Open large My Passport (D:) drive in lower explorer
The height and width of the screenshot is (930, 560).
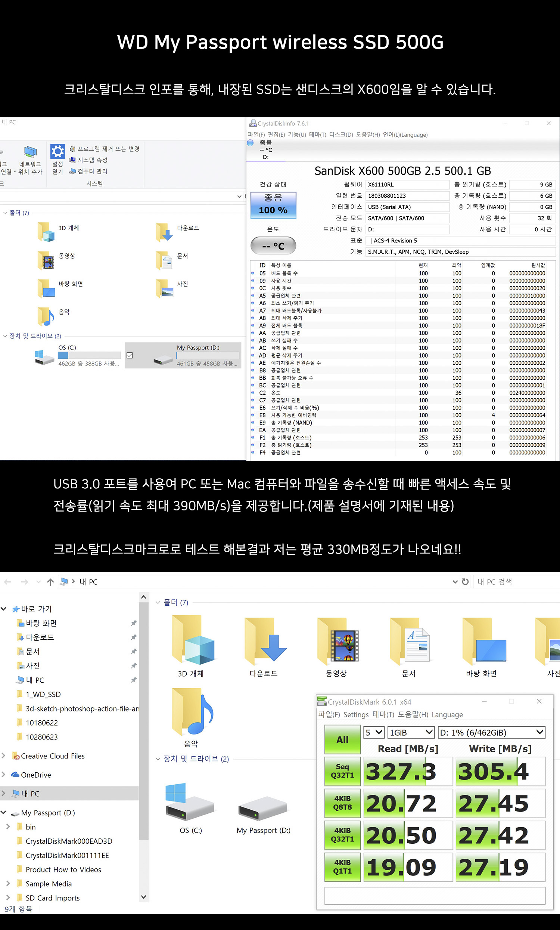click(263, 815)
